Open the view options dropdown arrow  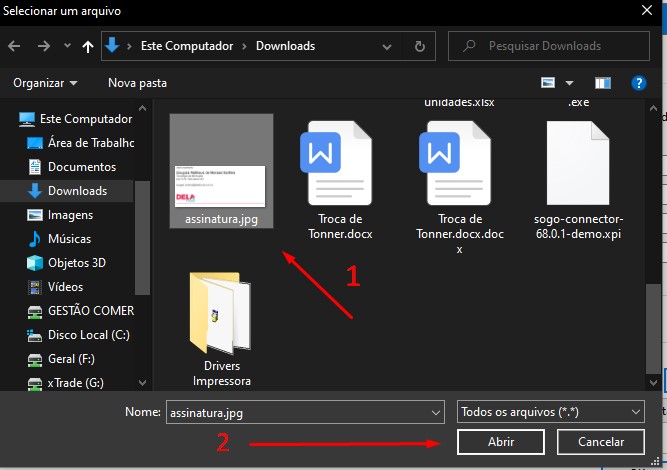(570, 83)
